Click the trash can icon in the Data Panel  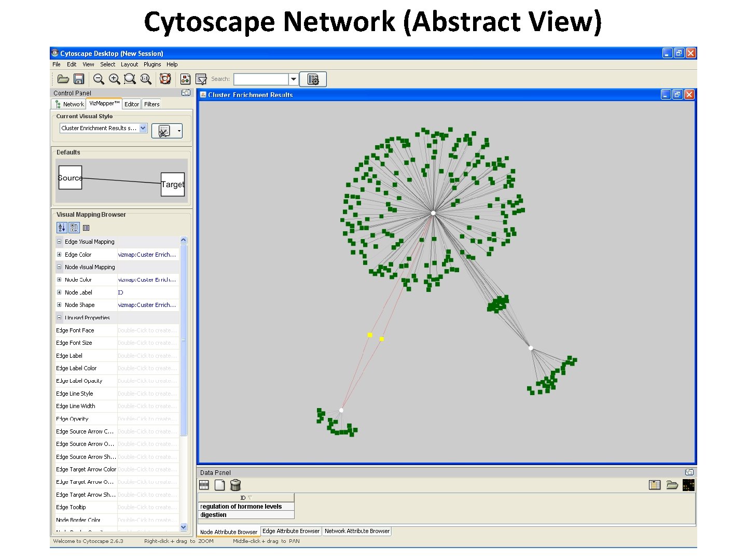tap(236, 485)
